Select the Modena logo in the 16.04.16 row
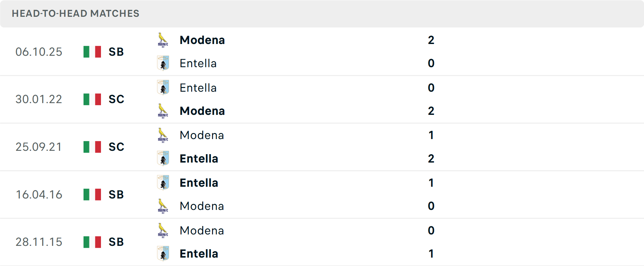 click(162, 206)
